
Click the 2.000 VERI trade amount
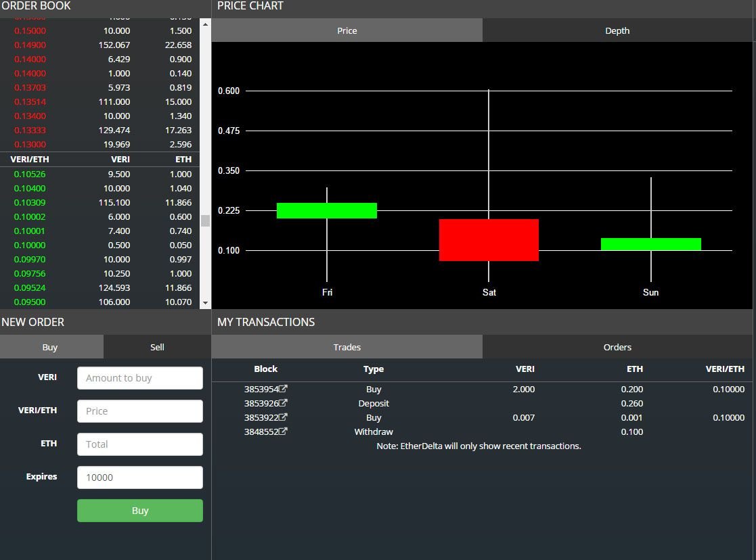coord(524,389)
